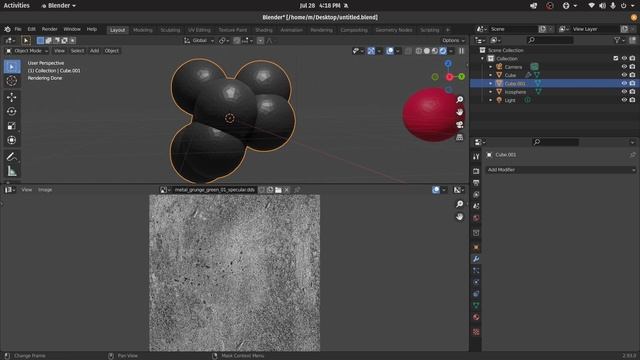The image size is (640, 360).
Task: Select the Cursor tool in viewport toolbar
Action: 12,81
